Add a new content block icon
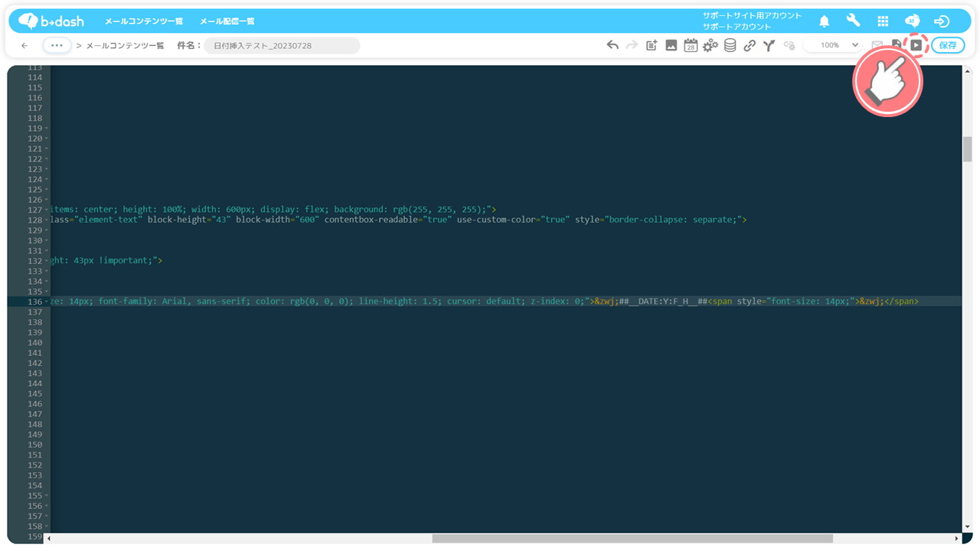Viewport: 980px width, 551px height. tap(652, 45)
